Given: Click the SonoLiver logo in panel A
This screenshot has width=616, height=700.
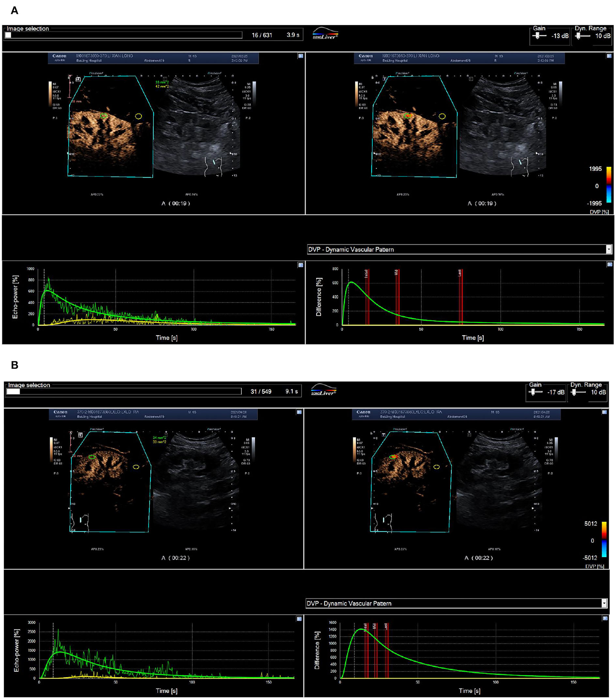Looking at the screenshot, I should [325, 34].
